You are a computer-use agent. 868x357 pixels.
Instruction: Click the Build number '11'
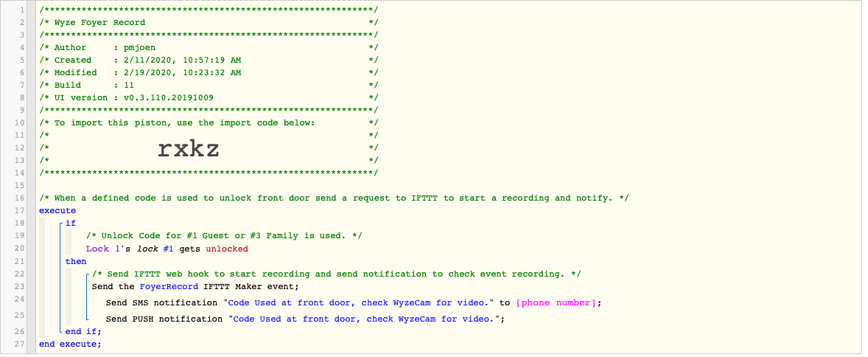(128, 86)
